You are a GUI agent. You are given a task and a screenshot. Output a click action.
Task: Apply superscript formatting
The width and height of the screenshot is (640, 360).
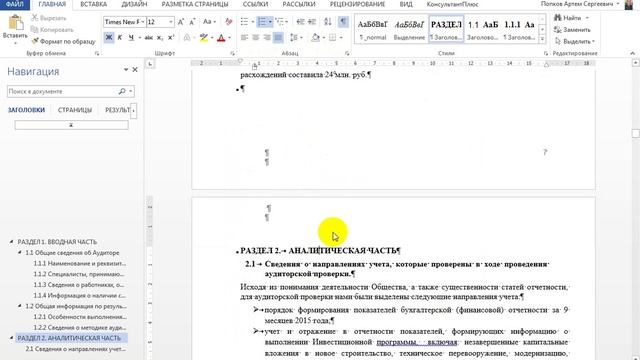point(171,38)
